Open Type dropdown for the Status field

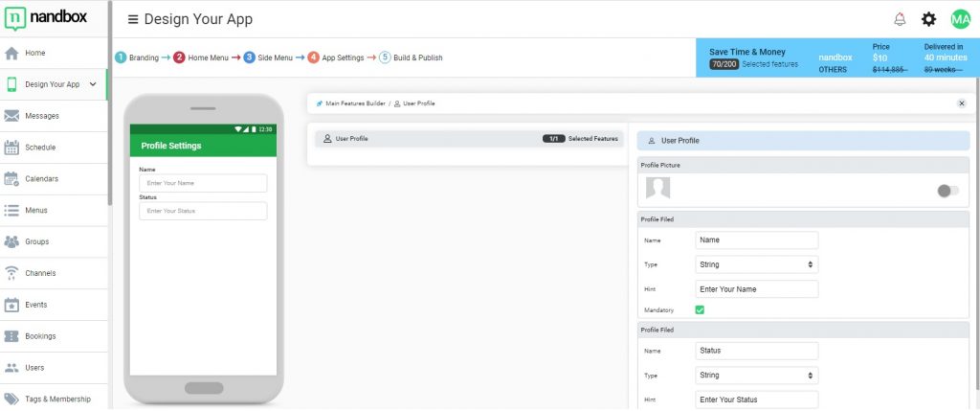(756, 376)
